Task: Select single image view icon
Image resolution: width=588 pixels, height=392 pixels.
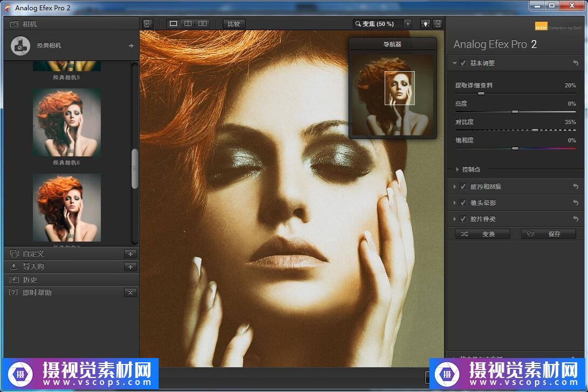Action: click(173, 24)
